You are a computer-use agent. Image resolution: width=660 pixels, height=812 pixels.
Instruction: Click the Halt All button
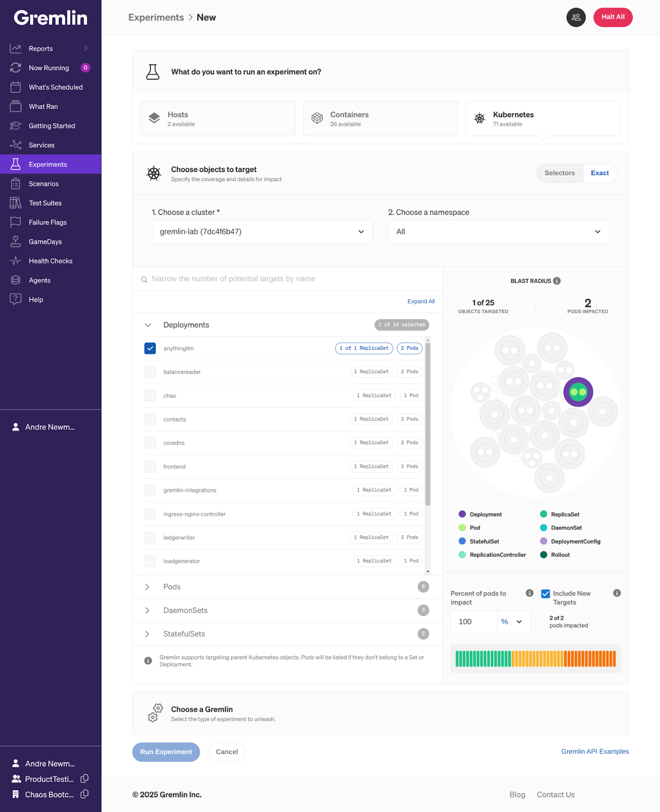613,17
